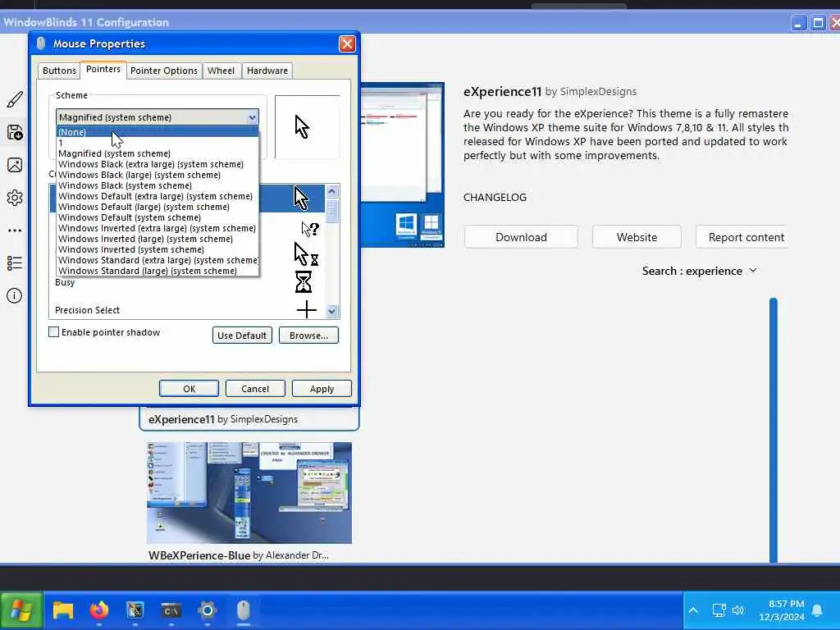Click the Windows Start button

point(21,610)
